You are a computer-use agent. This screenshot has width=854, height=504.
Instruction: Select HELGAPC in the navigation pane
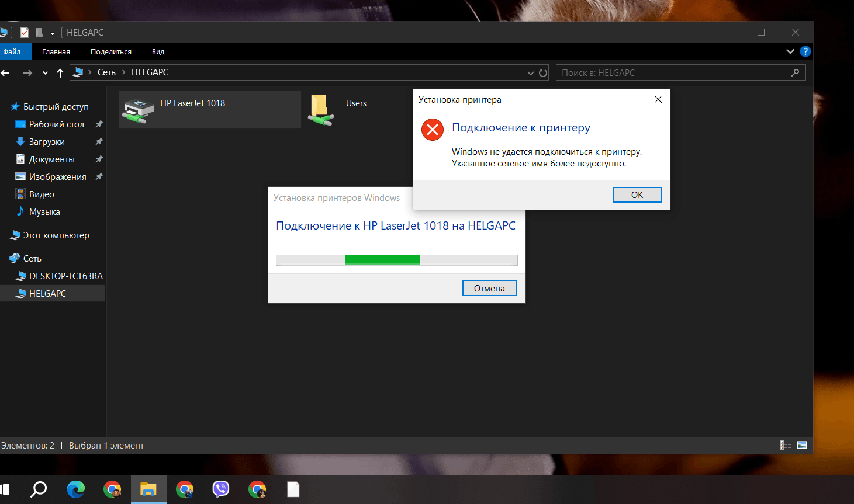pos(47,294)
